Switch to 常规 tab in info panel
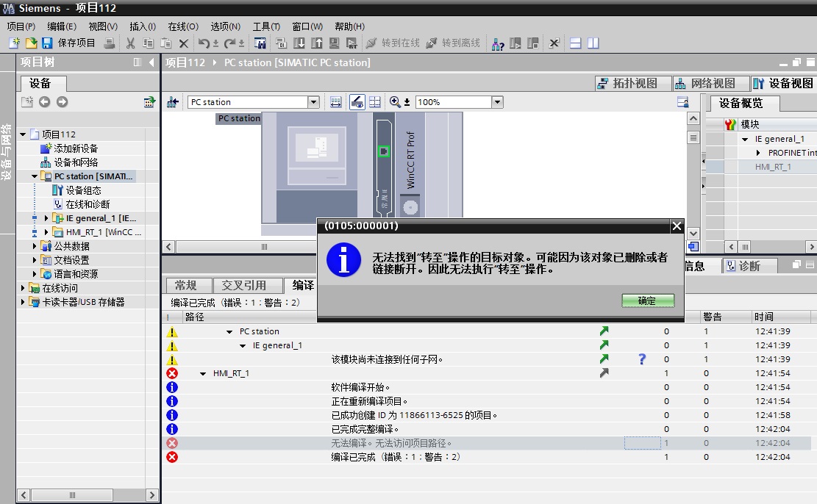Image resolution: width=817 pixels, height=504 pixels. pos(189,285)
